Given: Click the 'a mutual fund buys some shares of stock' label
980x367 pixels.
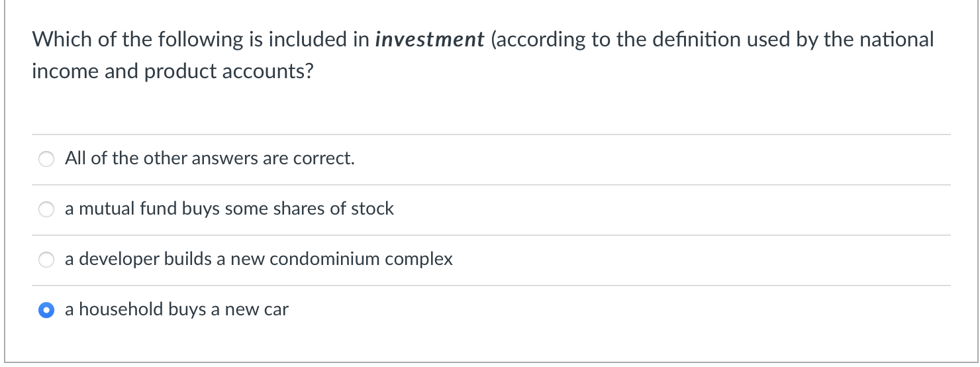Looking at the screenshot, I should click(x=229, y=209).
